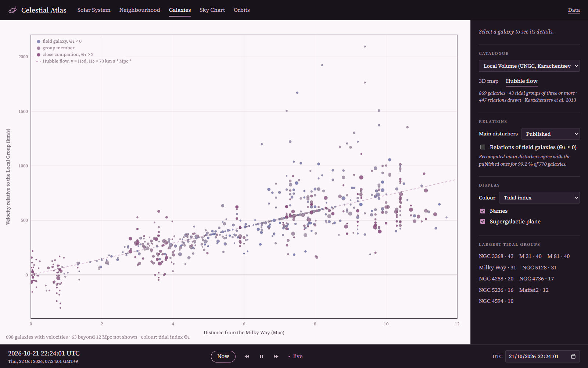Select the Hubble flow view

[x=521, y=81]
